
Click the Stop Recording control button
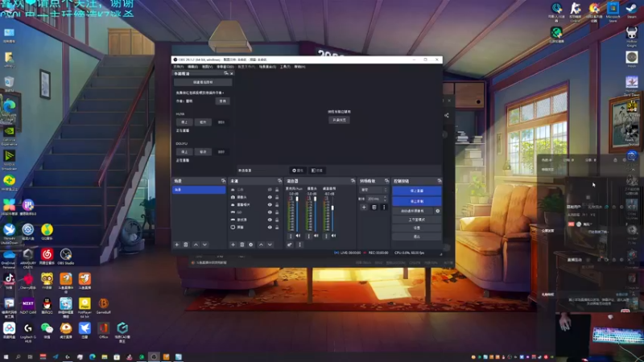[417, 202]
